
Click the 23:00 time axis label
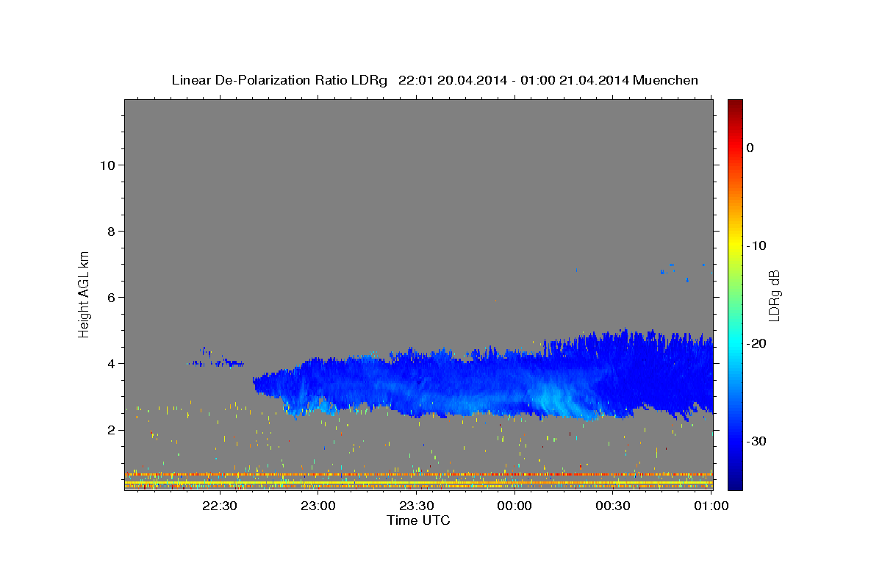(318, 505)
